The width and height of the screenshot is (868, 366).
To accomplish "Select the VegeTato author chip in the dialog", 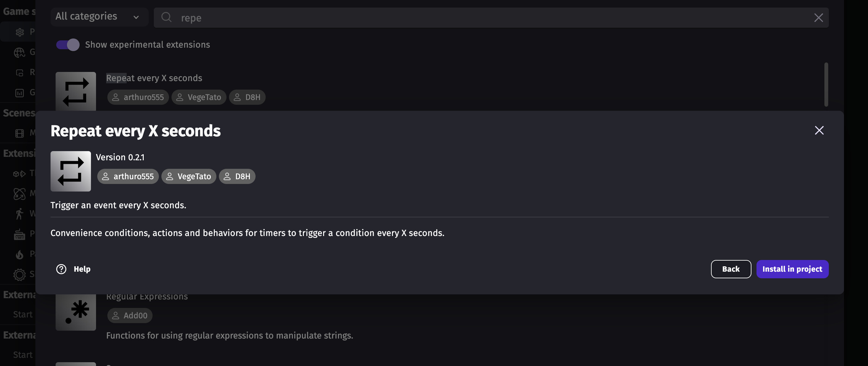I will point(189,176).
